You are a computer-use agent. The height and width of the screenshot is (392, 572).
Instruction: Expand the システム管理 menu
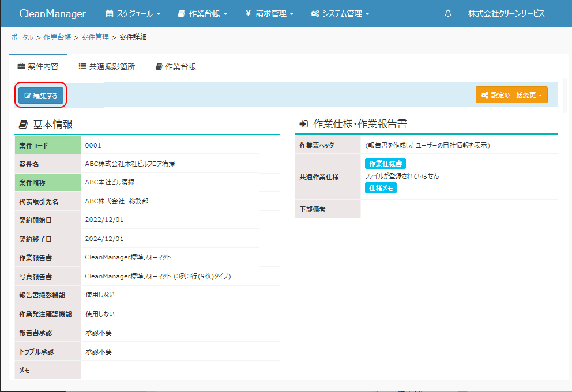point(340,14)
